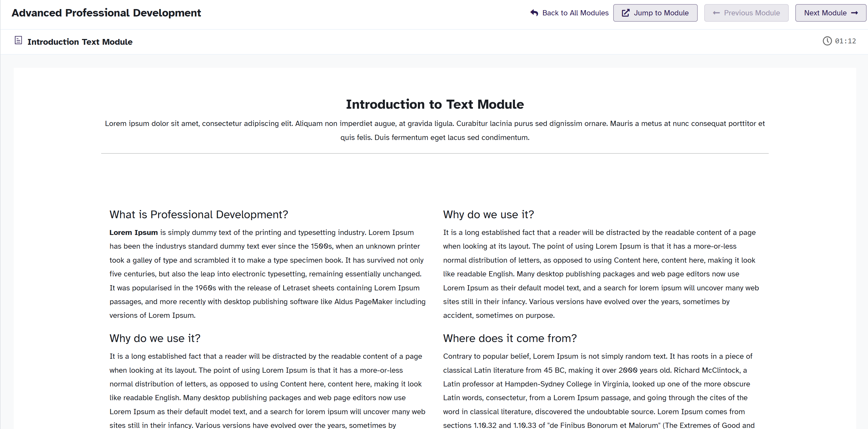Click the external-link icon in Jump to Module
This screenshot has height=429, width=868.
(625, 13)
